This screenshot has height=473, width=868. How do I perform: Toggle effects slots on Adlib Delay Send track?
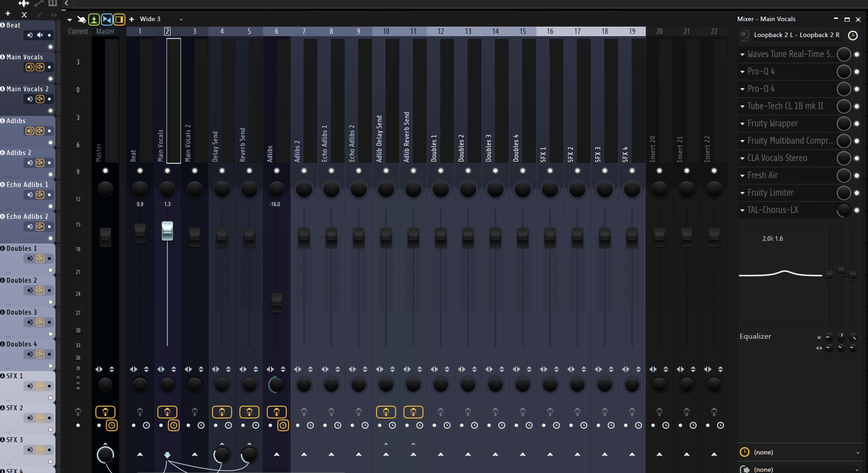[386, 412]
